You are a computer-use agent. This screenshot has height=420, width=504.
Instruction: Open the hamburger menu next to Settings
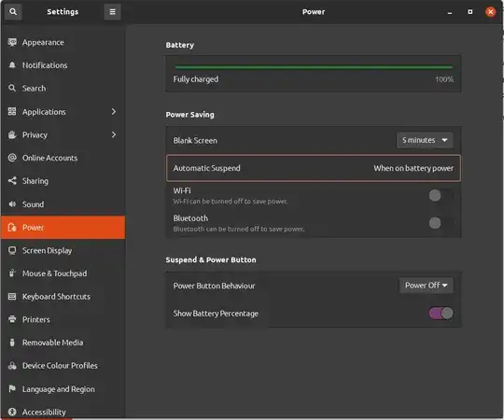(x=112, y=12)
